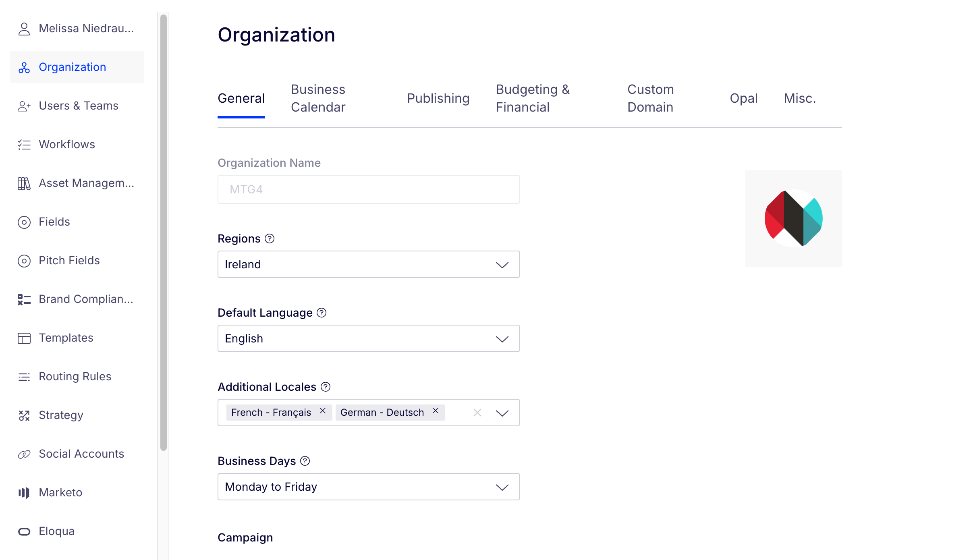Open the Workflows settings page
Image resolution: width=975 pixels, height=560 pixels.
coord(77,145)
